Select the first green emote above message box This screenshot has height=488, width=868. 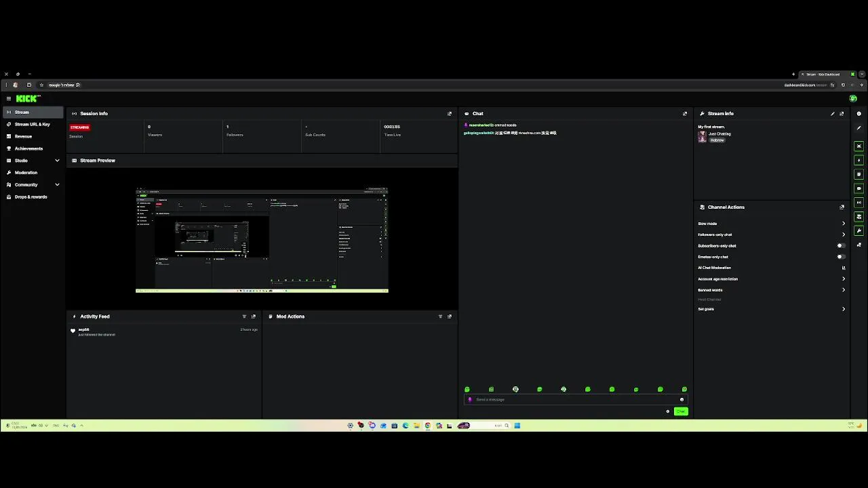(467, 390)
